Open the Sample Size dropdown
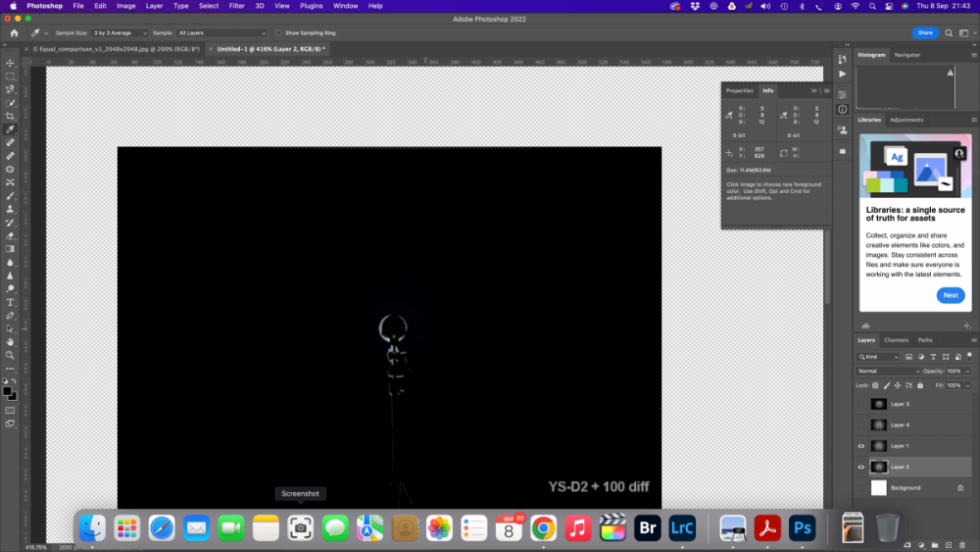Viewport: 980px width, 552px height. pyautogui.click(x=120, y=33)
